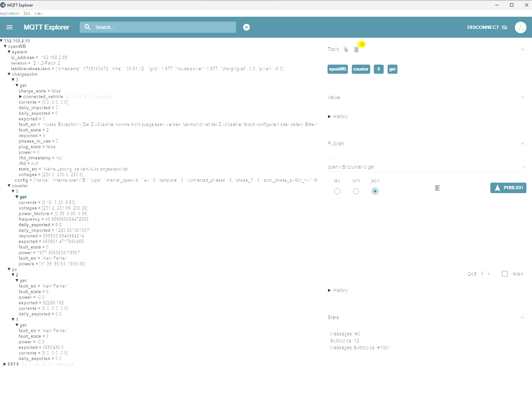Select the charge_state = false row
This screenshot has width=532, height=402.
point(40,91)
